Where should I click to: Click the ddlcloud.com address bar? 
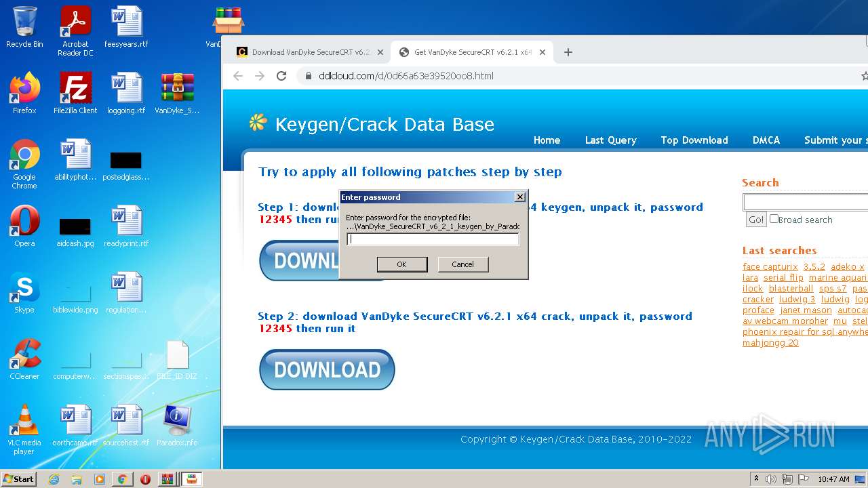[x=407, y=76]
